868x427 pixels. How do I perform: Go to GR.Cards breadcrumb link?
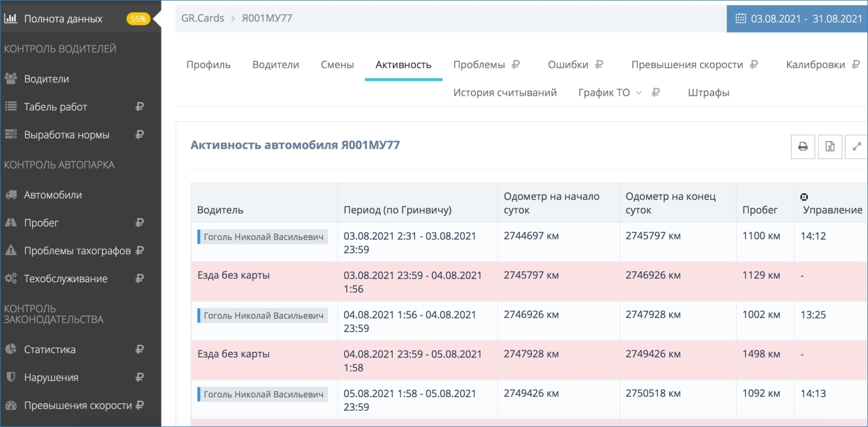(203, 18)
